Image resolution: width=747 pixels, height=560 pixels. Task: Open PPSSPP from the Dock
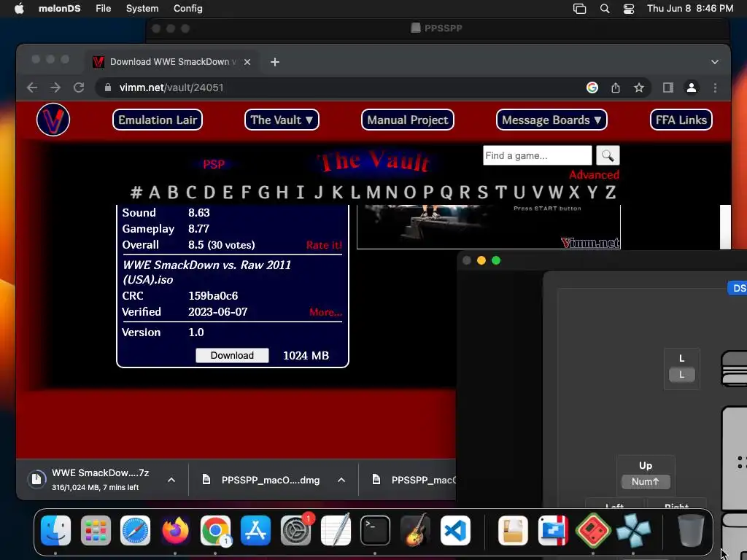point(633,531)
